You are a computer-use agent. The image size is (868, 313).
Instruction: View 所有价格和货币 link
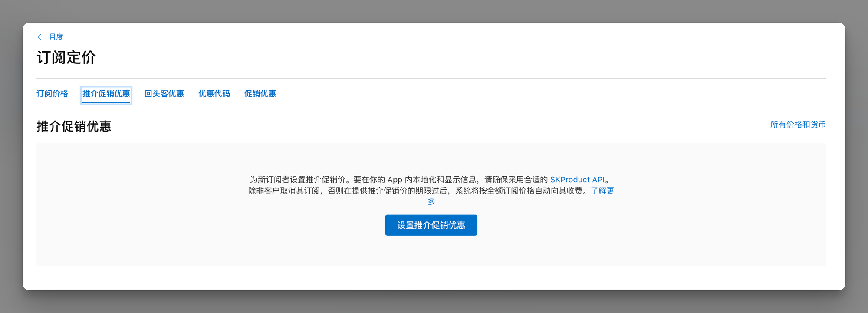click(798, 125)
